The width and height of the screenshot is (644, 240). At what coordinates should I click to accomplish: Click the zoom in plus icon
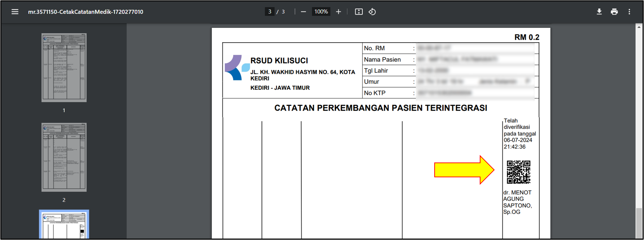pyautogui.click(x=339, y=12)
